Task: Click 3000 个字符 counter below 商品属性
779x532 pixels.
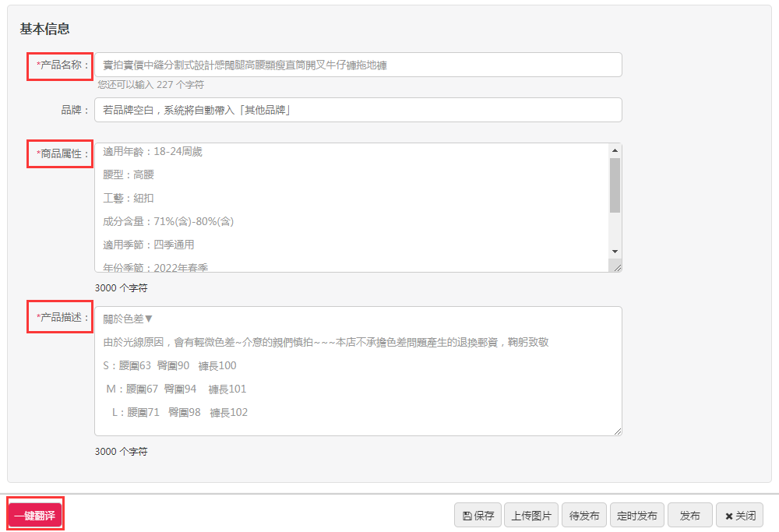Action: (122, 288)
